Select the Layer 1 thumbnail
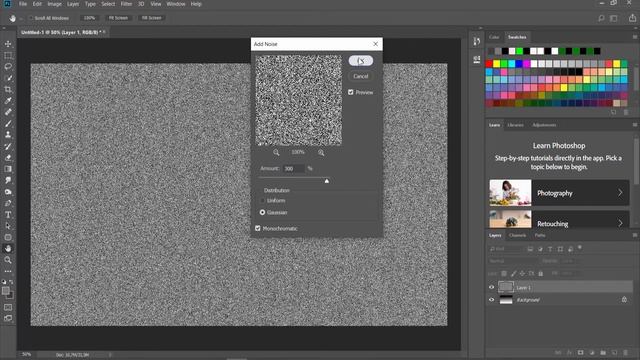 point(506,287)
